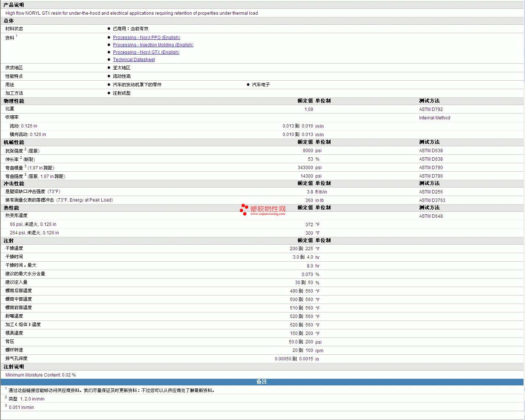Click the ASTM D3763 test method

point(432,200)
